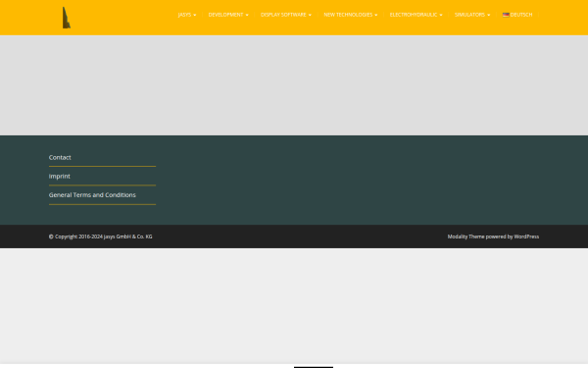Expand the ELECTROHYDRAULIC dropdown arrow
Image resolution: width=588 pixels, height=368 pixels.
pyautogui.click(x=441, y=15)
